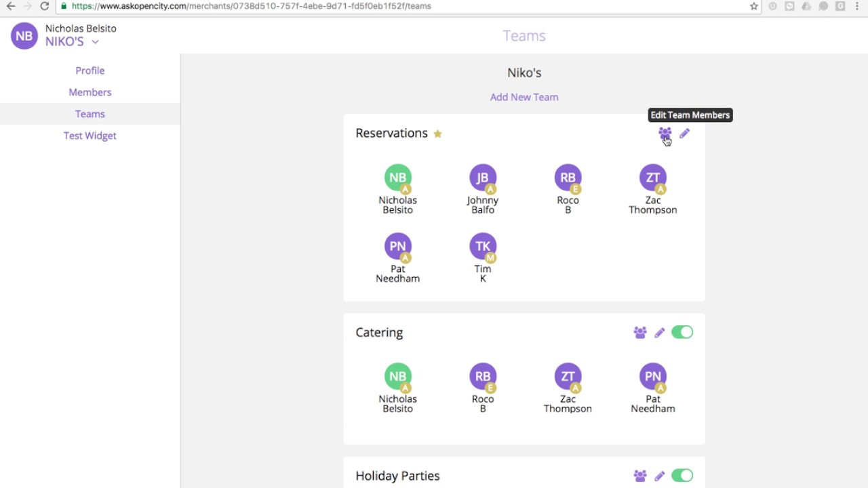Click the Niko's merchant heading
This screenshot has height=488, width=868.
click(x=524, y=73)
